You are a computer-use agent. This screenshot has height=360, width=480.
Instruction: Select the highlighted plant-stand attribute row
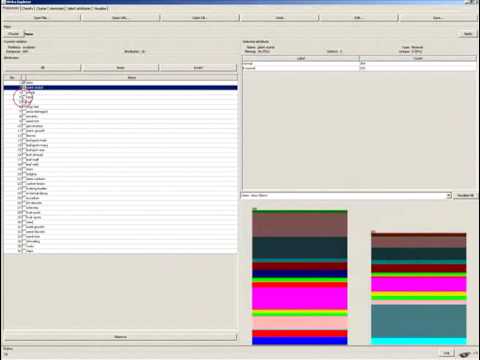click(x=121, y=87)
